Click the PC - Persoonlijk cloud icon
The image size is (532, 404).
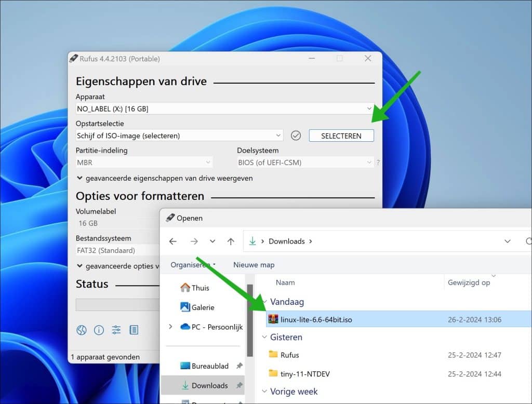185,327
